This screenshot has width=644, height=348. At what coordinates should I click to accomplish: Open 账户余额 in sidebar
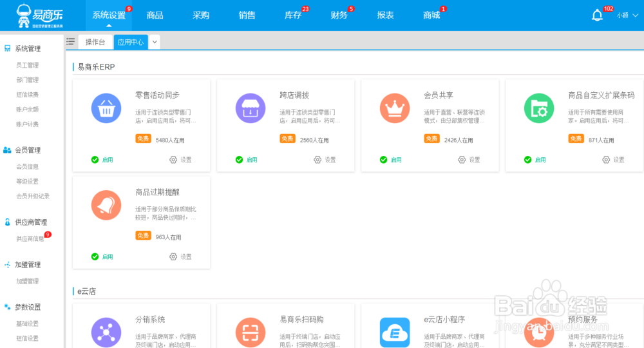pyautogui.click(x=28, y=110)
